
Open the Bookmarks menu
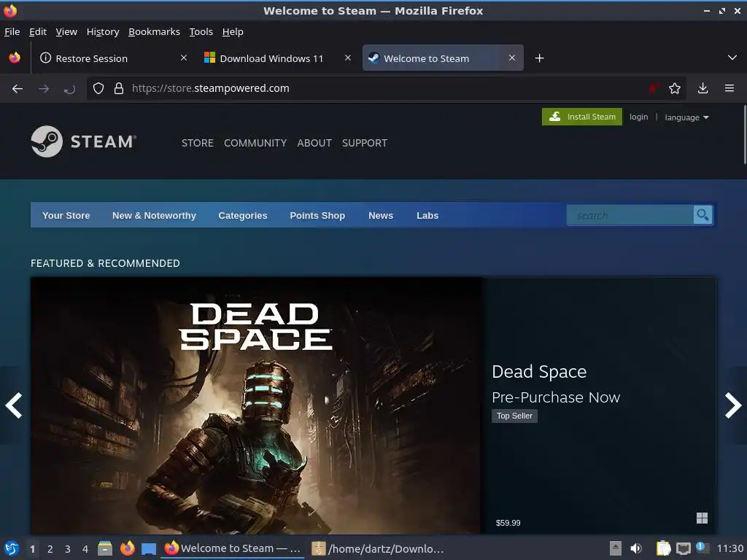[x=154, y=31]
